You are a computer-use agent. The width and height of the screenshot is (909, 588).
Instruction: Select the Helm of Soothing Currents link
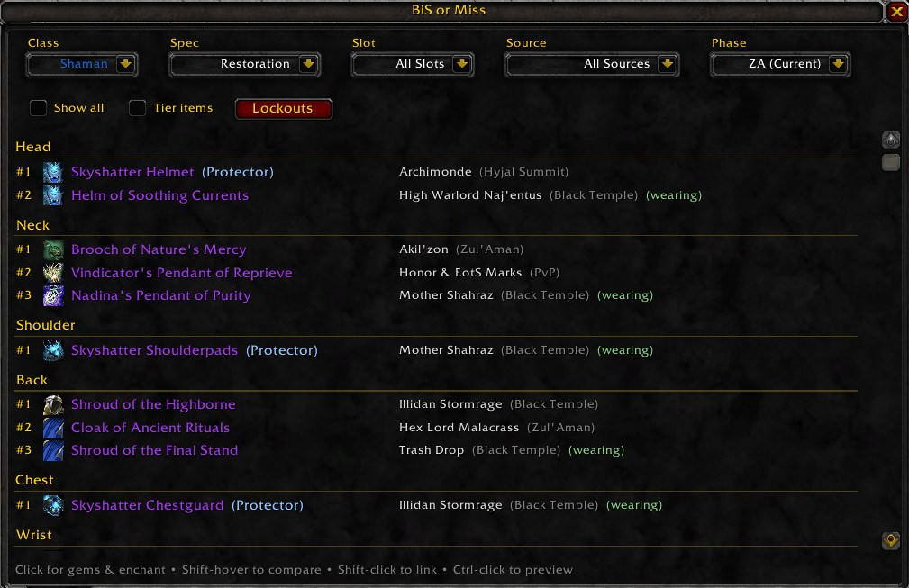(x=160, y=195)
